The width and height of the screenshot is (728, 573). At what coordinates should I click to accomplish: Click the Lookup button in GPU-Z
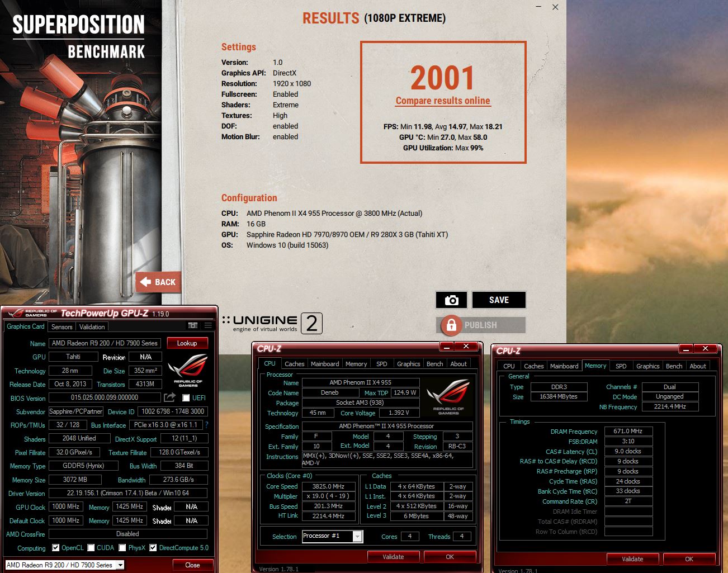187,343
